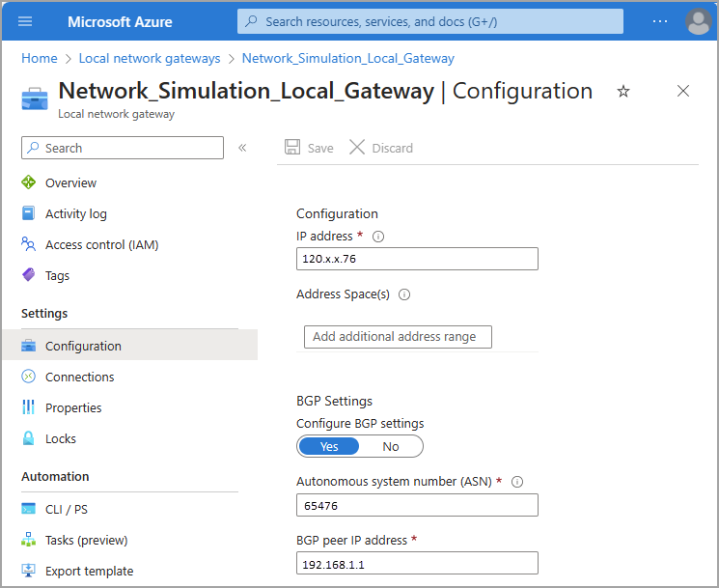Viewport: 719px width, 588px height.
Task: Click the info icon next to IP address
Action: [x=378, y=237]
